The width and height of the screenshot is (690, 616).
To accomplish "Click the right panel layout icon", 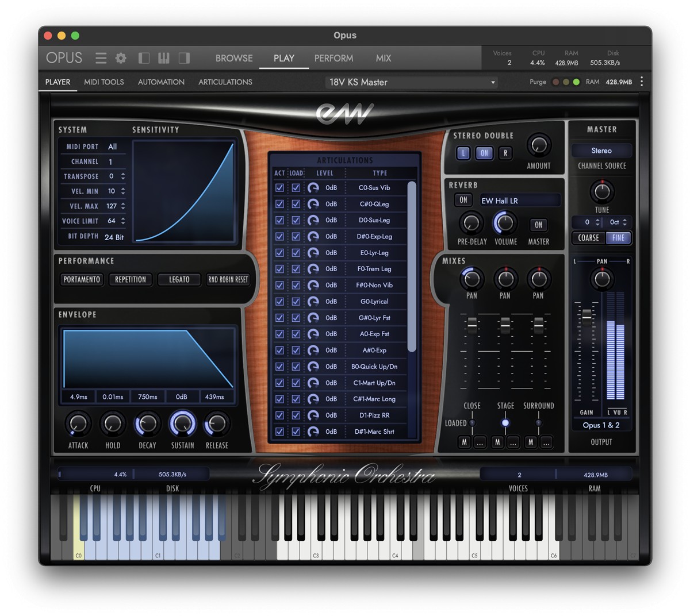I will click(x=184, y=58).
